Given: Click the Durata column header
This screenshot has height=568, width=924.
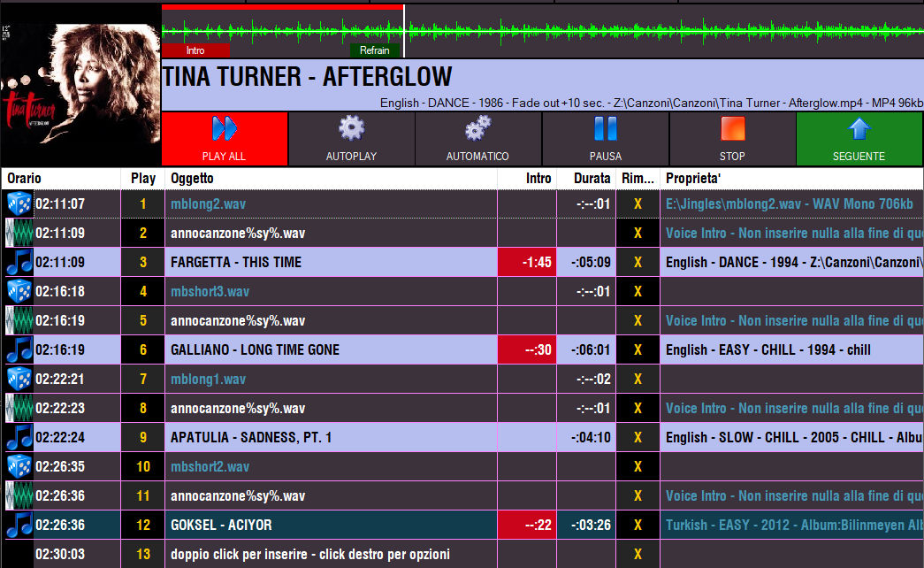Looking at the screenshot, I should (586, 178).
